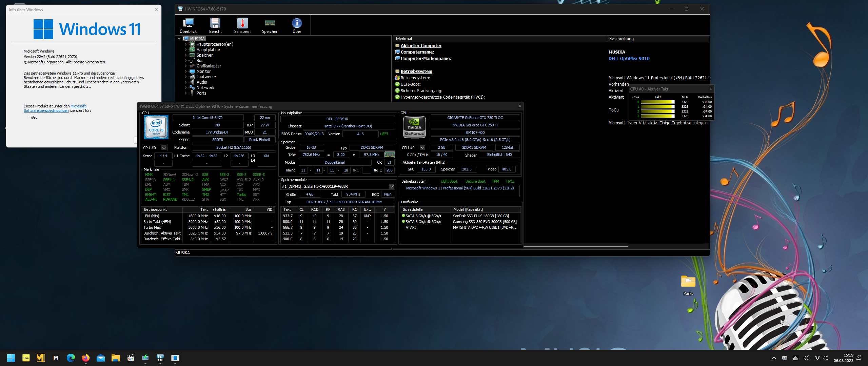Select Grafikadapter in the tree
This screenshot has width=868, height=366.
pos(209,66)
